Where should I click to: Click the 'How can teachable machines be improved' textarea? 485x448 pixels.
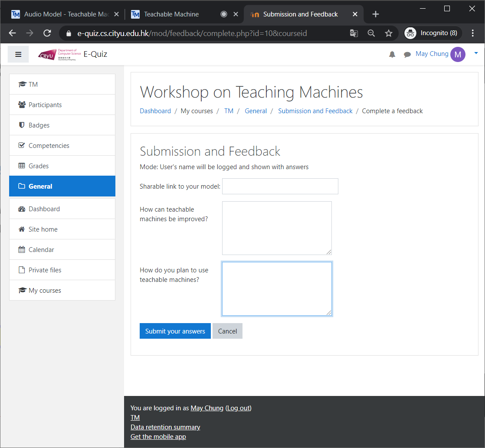(x=277, y=228)
